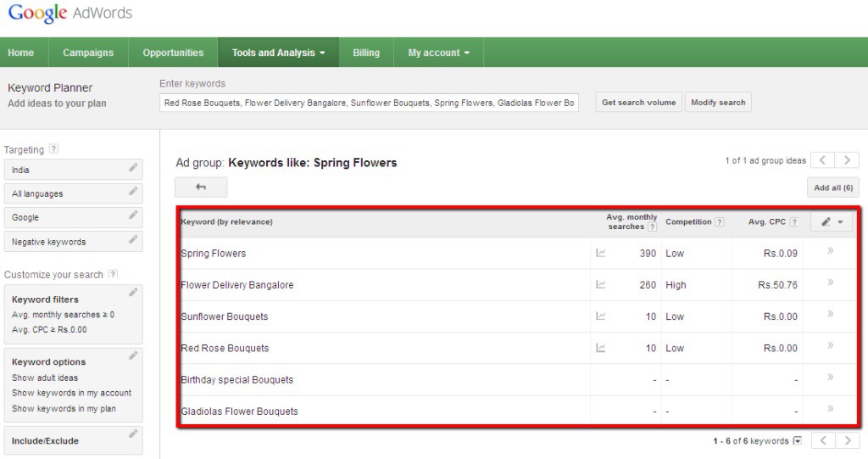The height and width of the screenshot is (459, 868).
Task: Edit Negative keywords via its pencil icon
Action: tap(133, 239)
